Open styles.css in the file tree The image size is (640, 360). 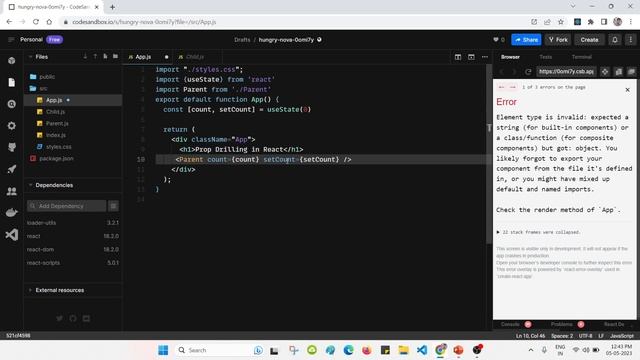(58, 147)
